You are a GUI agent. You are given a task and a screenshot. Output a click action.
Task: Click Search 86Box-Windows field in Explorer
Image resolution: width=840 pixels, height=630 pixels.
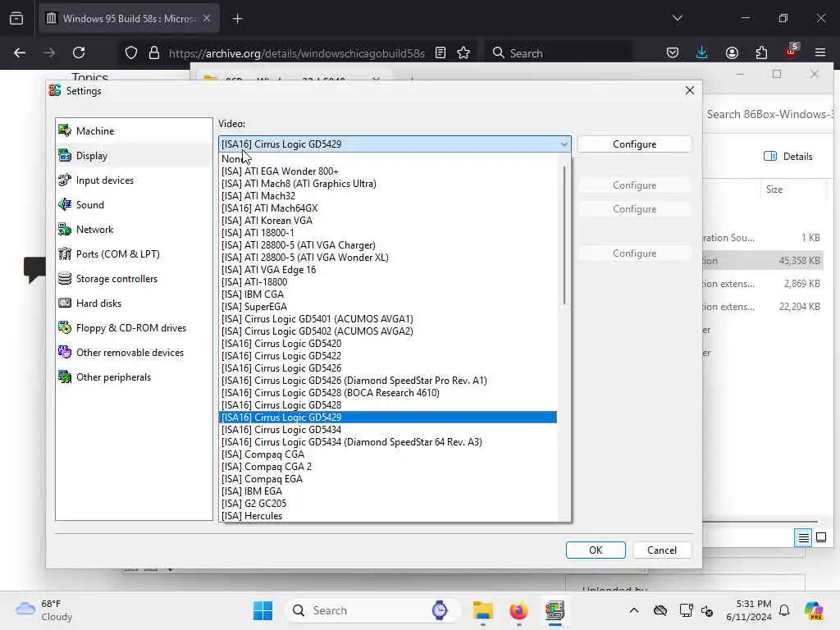point(769,114)
